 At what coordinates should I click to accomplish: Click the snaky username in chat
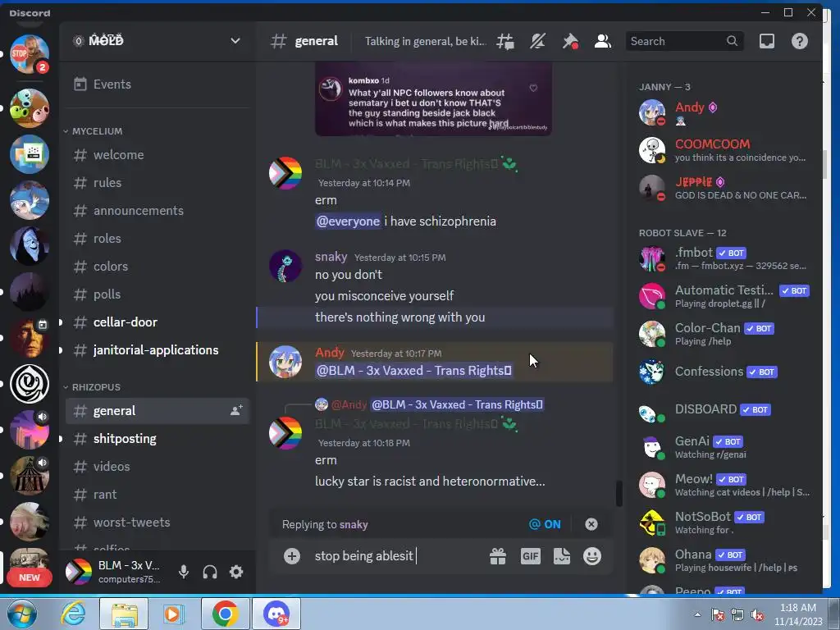click(x=331, y=257)
